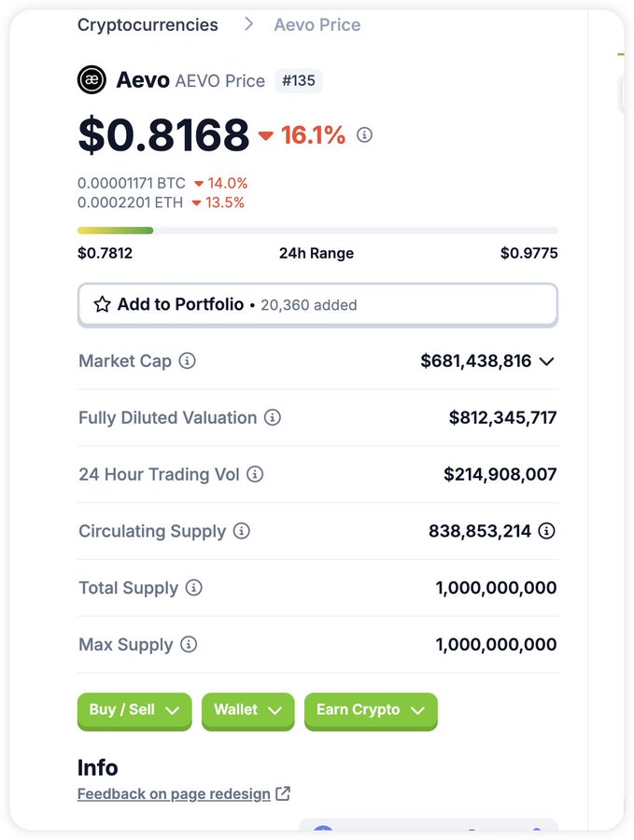Viewport: 634px width, 840px height.
Task: Click info icon beside the 838,853,214 value
Action: coord(546,531)
